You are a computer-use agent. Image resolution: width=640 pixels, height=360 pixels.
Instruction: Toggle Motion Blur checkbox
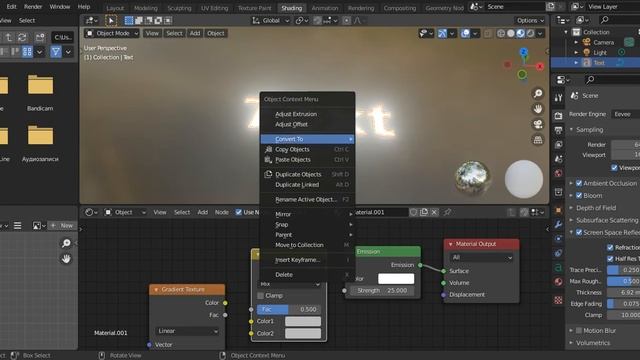click(579, 331)
